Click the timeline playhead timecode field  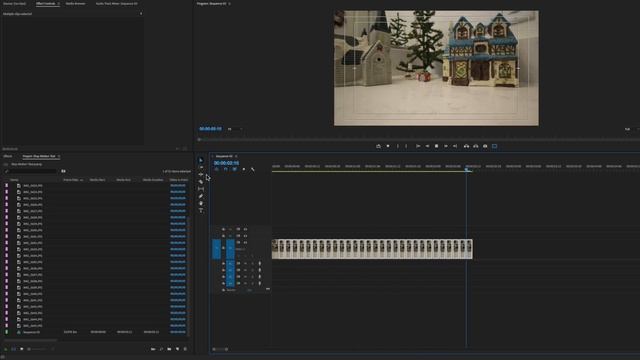(x=227, y=163)
